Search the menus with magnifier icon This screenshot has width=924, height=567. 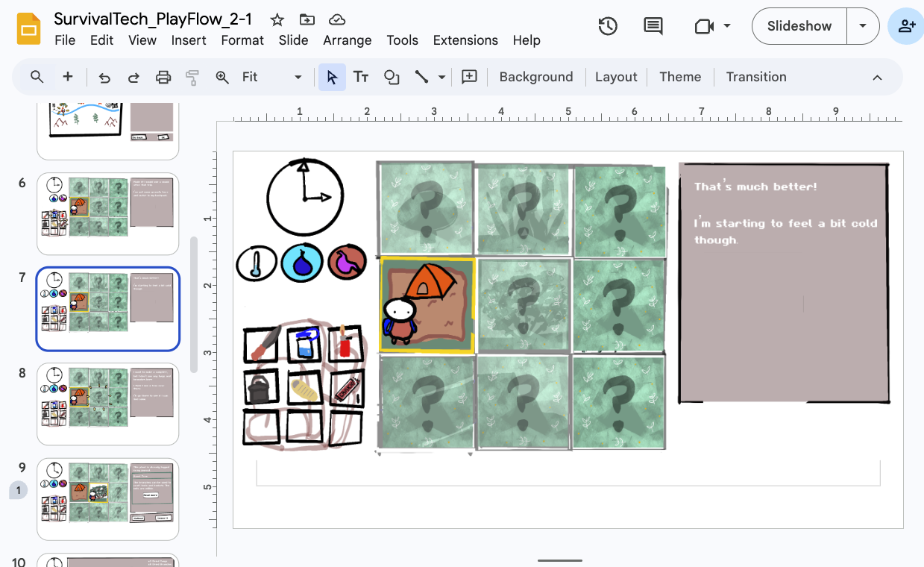(37, 77)
